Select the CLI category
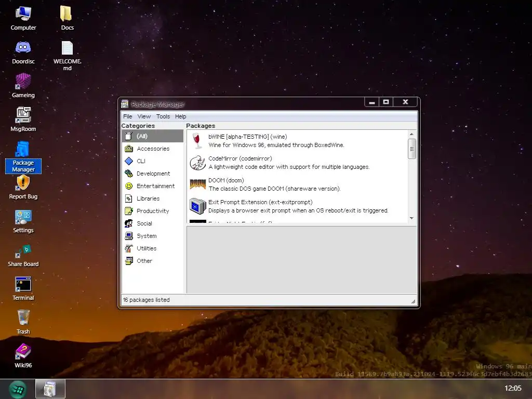 pos(152,161)
